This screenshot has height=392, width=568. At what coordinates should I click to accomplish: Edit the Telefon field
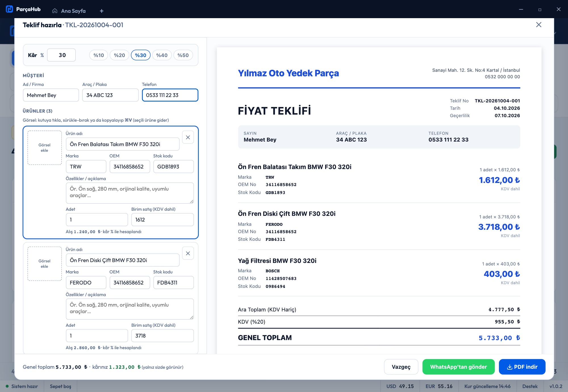(170, 95)
